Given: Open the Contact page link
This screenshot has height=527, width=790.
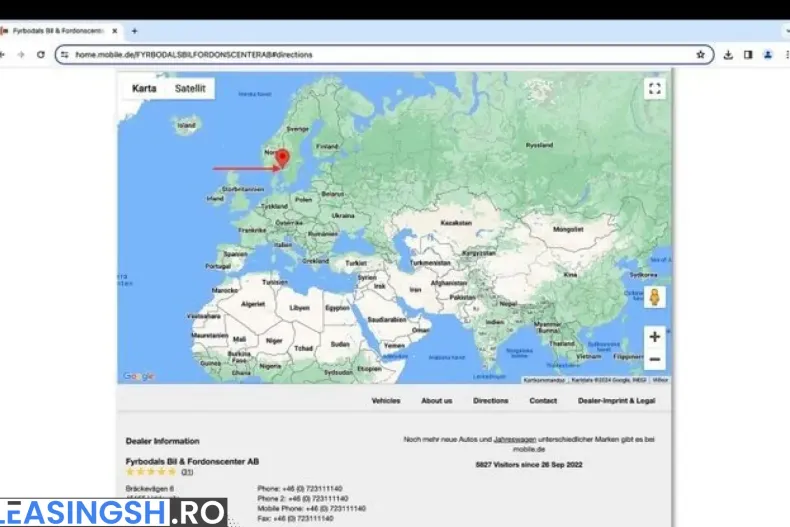Looking at the screenshot, I should coord(543,400).
